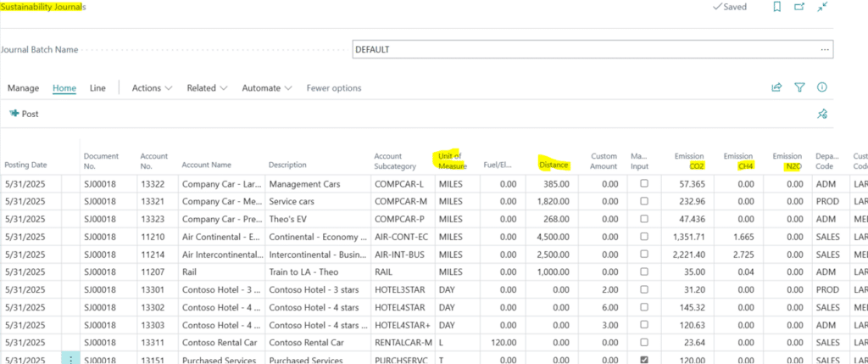
Task: Open row options for the Purchased Services line
Action: [71, 359]
